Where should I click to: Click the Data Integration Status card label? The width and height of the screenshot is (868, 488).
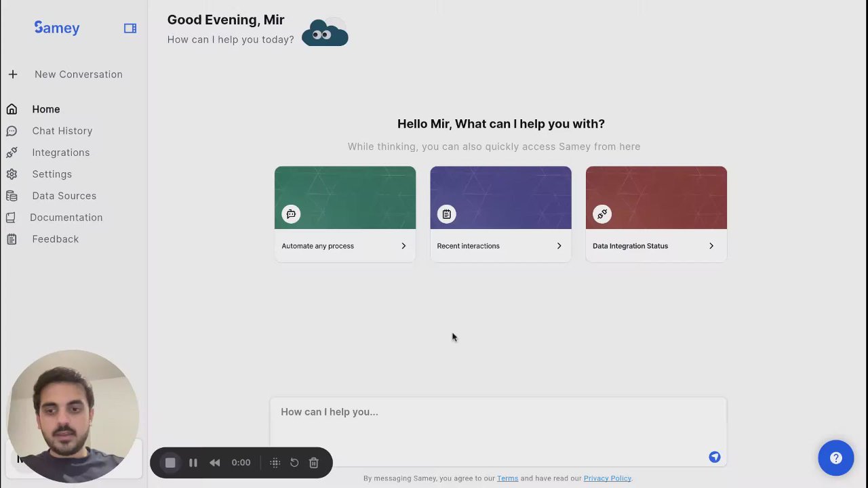(x=631, y=246)
